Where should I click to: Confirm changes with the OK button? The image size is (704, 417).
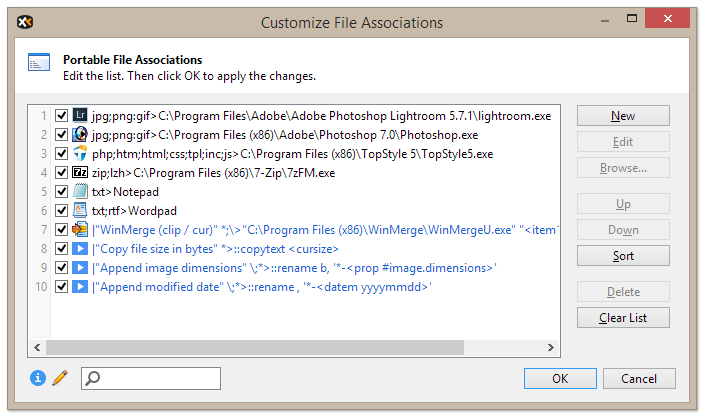tap(560, 379)
